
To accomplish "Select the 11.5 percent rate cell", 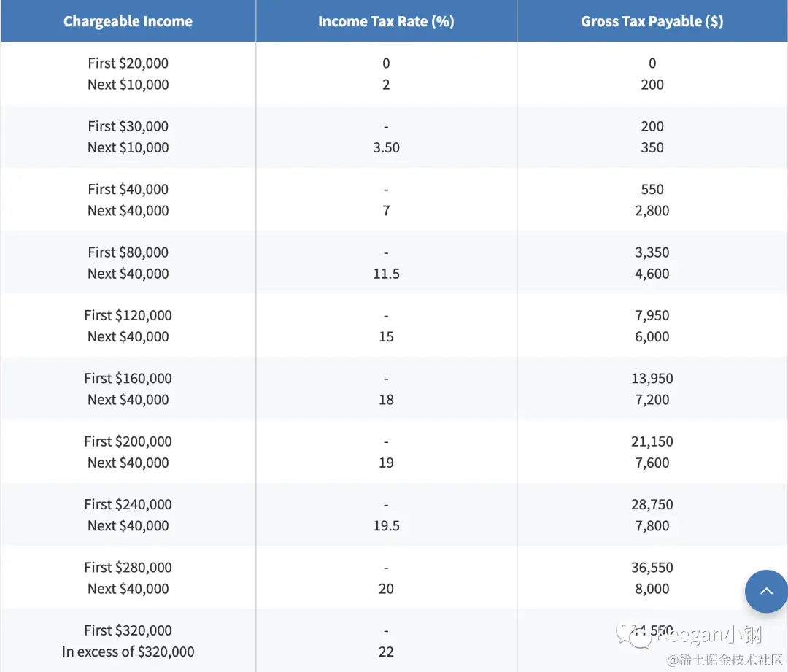I will click(x=386, y=274).
